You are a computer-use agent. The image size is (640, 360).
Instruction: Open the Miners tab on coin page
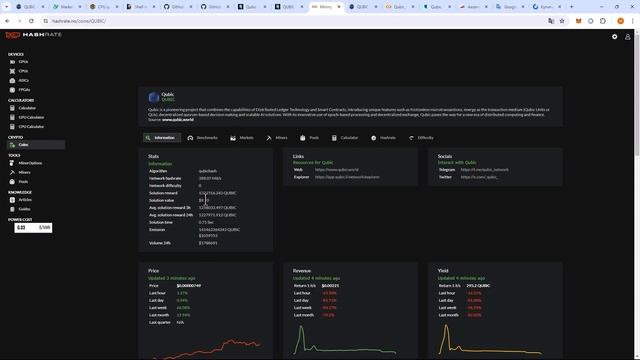[277, 138]
